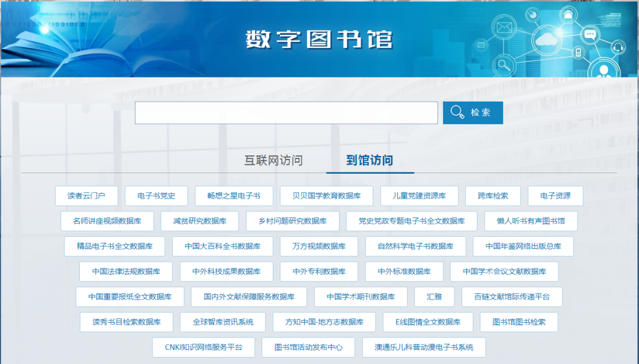The height and width of the screenshot is (364, 639).
Task: Click the magnifier icon in search button
Action: click(x=457, y=112)
